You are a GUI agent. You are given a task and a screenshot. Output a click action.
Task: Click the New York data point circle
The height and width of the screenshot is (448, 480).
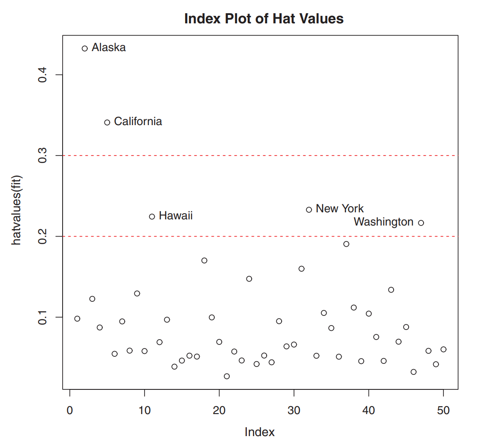pyautogui.click(x=309, y=210)
